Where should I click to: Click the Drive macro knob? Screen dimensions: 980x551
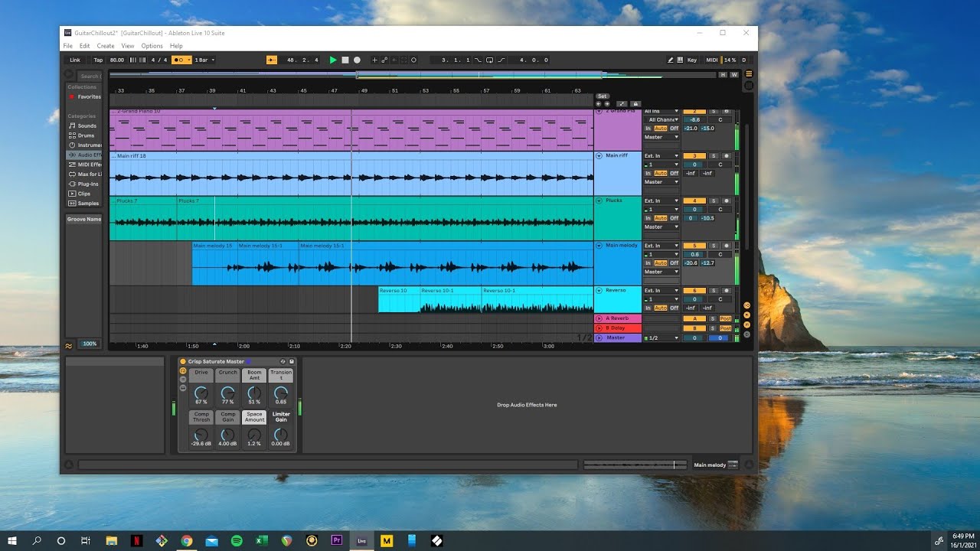click(201, 391)
